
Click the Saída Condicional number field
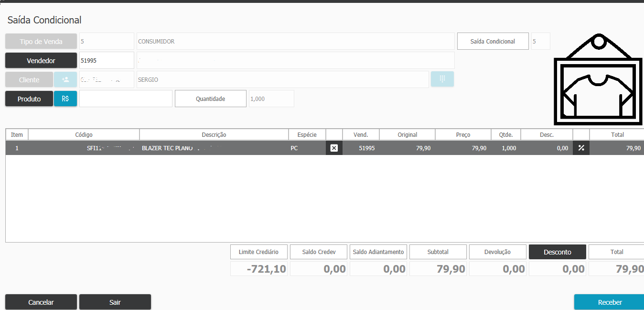(x=541, y=41)
